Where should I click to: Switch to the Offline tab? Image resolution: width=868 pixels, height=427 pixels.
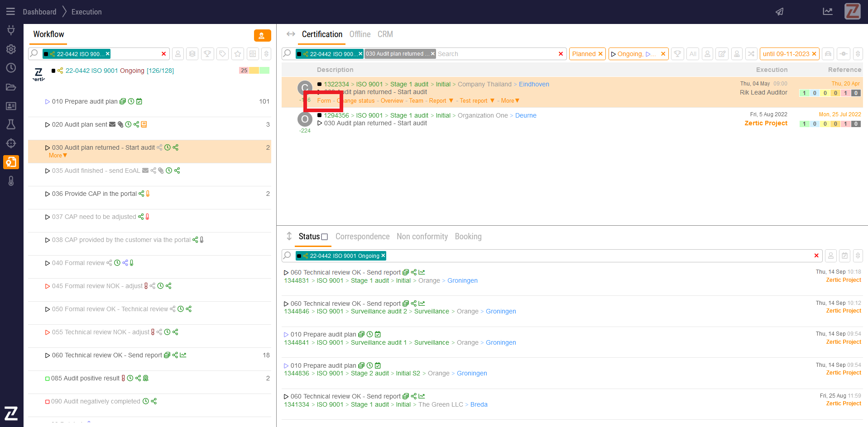point(360,34)
